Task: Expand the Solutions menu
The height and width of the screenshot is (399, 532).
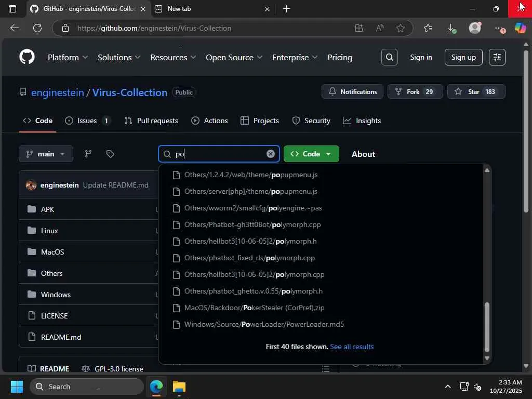Action: (x=119, y=57)
